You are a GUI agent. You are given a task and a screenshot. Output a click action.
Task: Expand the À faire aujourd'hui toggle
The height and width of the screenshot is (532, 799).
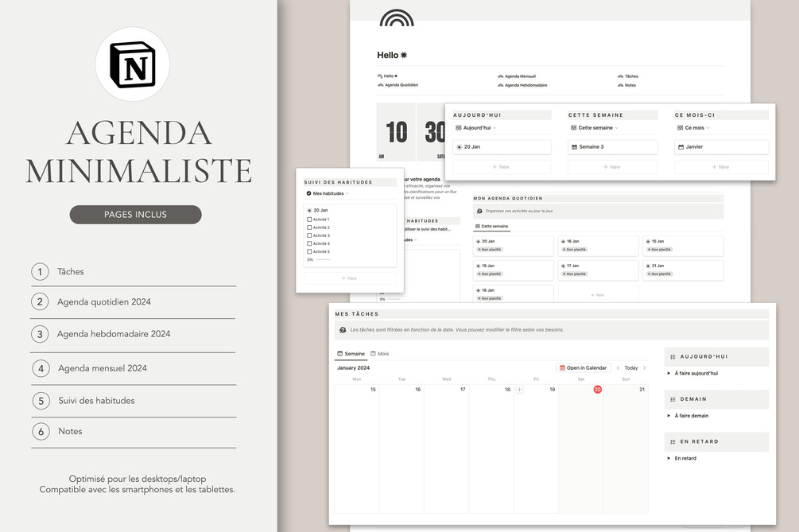(669, 374)
